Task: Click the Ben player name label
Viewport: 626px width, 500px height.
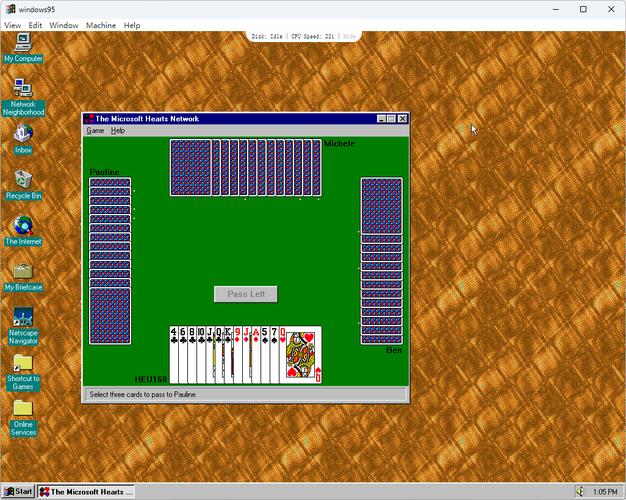Action: 394,350
